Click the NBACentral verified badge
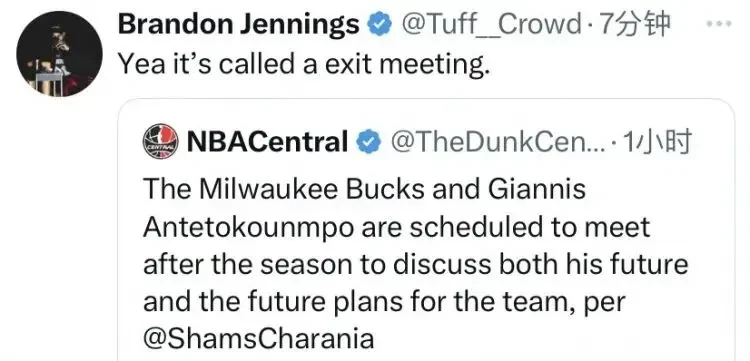Image resolution: width=750 pixels, height=361 pixels. (369, 142)
